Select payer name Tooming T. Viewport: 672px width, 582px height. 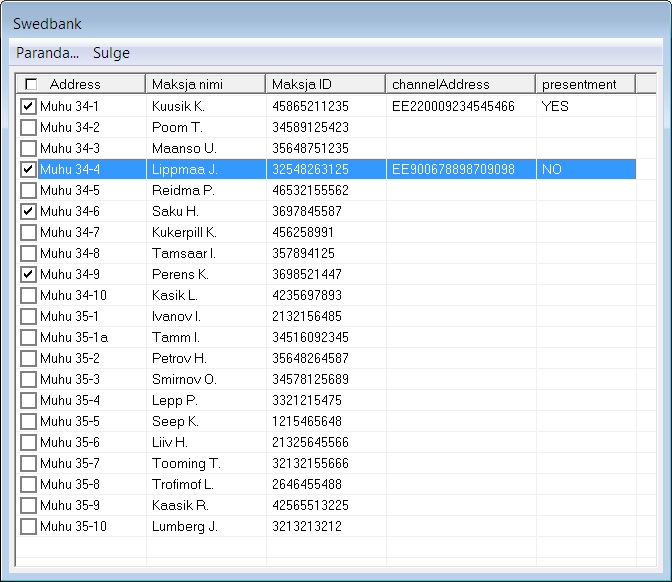pos(186,463)
